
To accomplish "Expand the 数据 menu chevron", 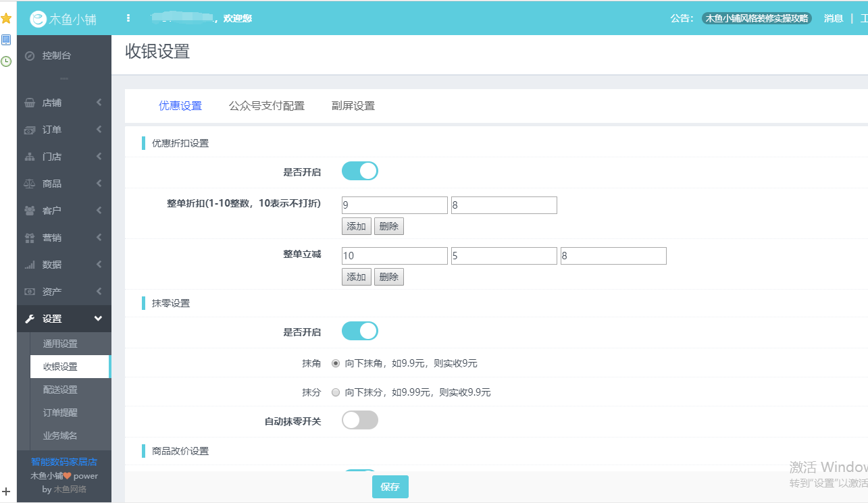I will coord(99,265).
